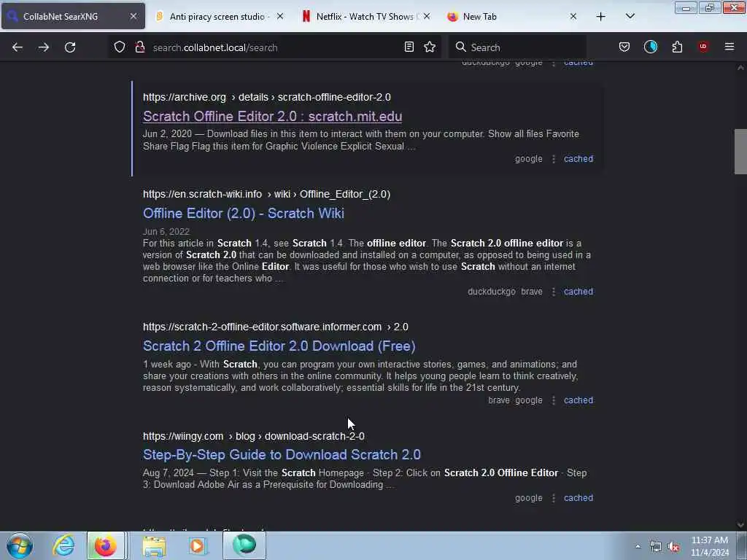This screenshot has height=560, width=747.
Task: Open Windows Explorer folder from taskbar
Action: 153,545
